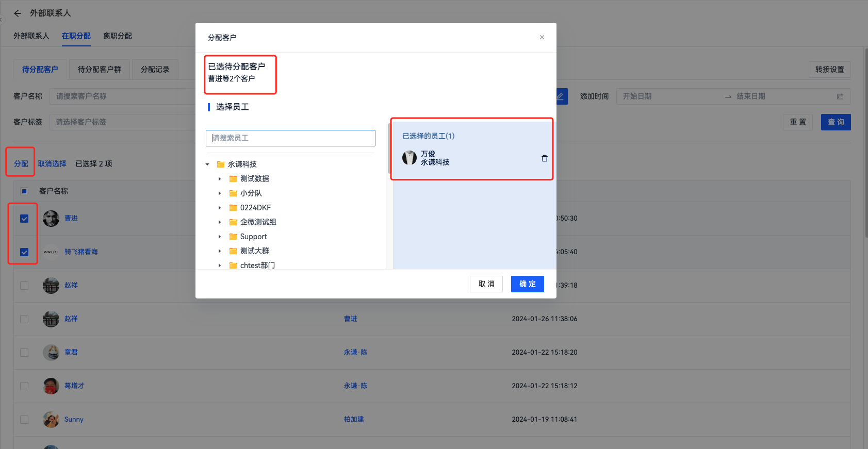The image size is (868, 449).
Task: Click the 确定 button in dialog
Action: (528, 284)
